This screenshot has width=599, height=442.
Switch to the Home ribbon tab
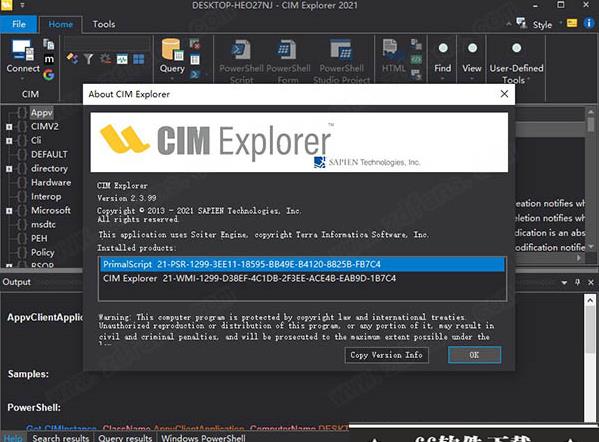pos(60,24)
